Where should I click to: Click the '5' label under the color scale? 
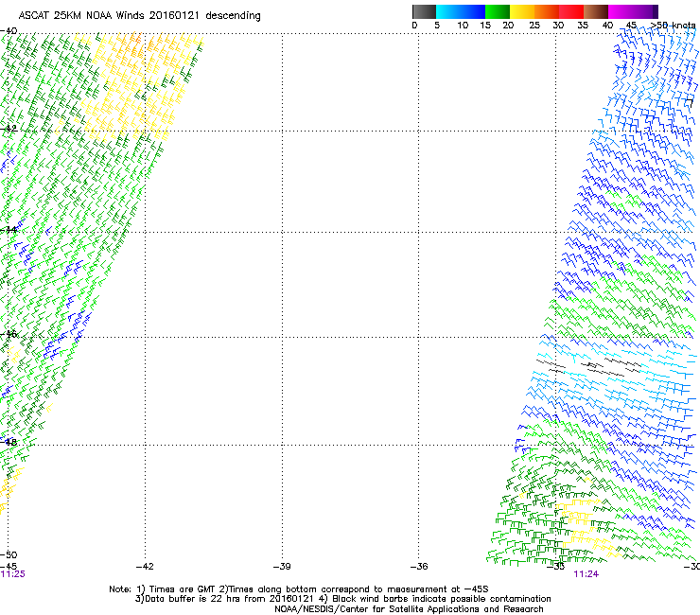tap(437, 26)
